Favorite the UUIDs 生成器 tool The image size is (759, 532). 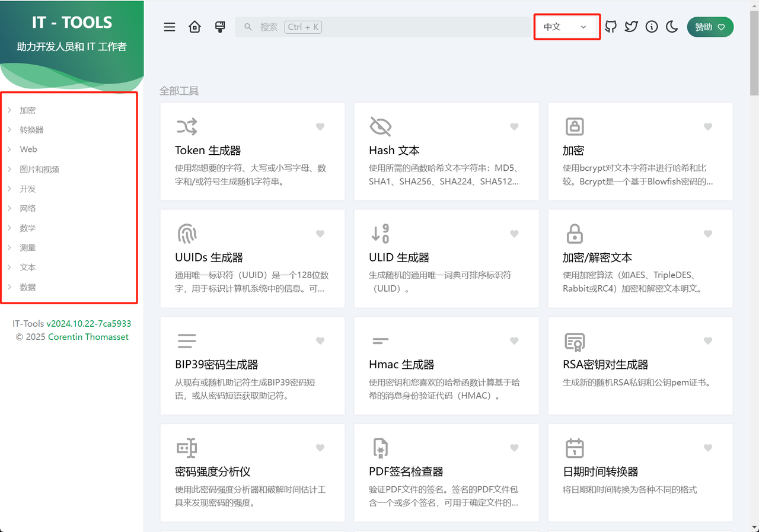(320, 234)
